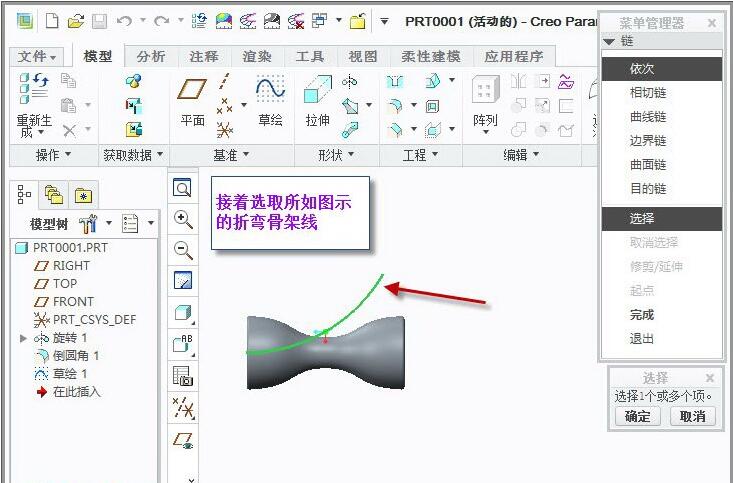Click the 取消 button in select dialog

tap(693, 416)
